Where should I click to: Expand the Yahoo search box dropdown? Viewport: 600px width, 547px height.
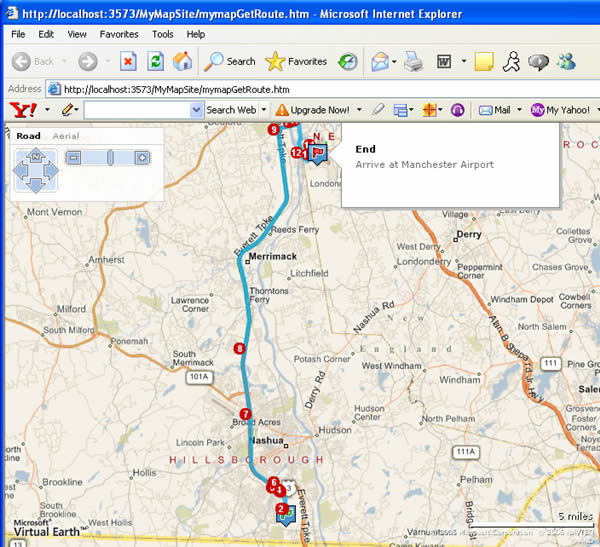point(196,109)
